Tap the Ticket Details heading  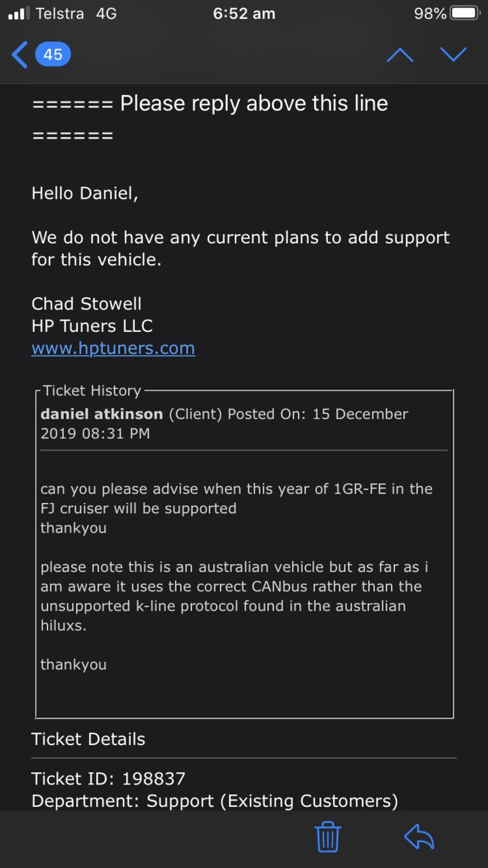click(88, 739)
